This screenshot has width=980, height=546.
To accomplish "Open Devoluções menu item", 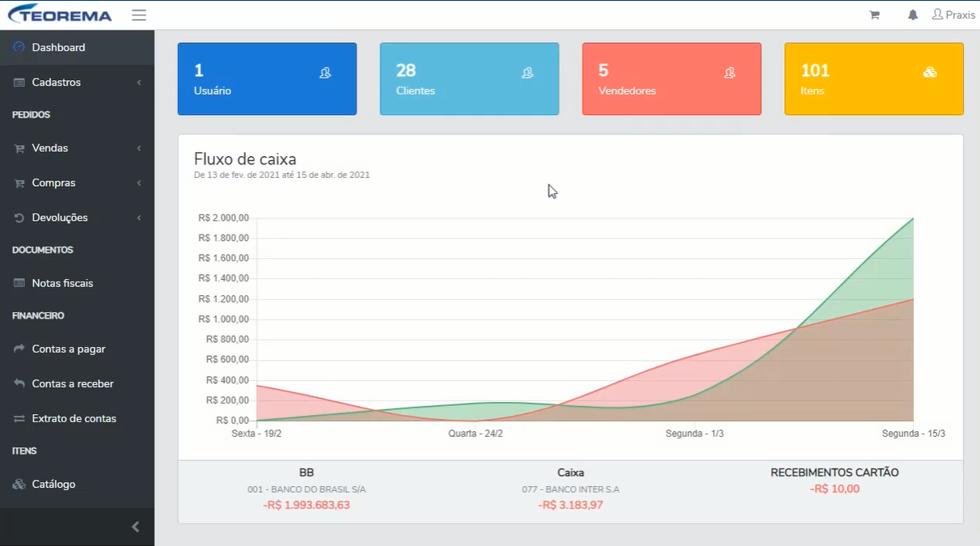I will (x=77, y=218).
